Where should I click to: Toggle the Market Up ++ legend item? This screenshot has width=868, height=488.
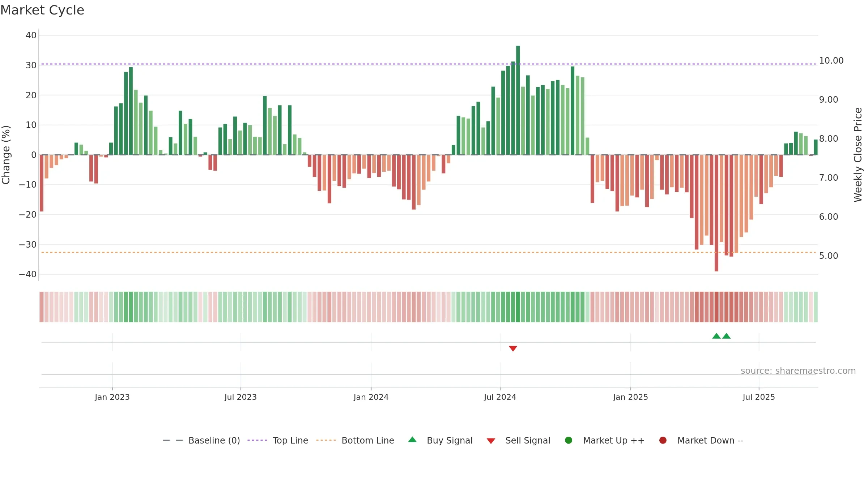coord(604,440)
